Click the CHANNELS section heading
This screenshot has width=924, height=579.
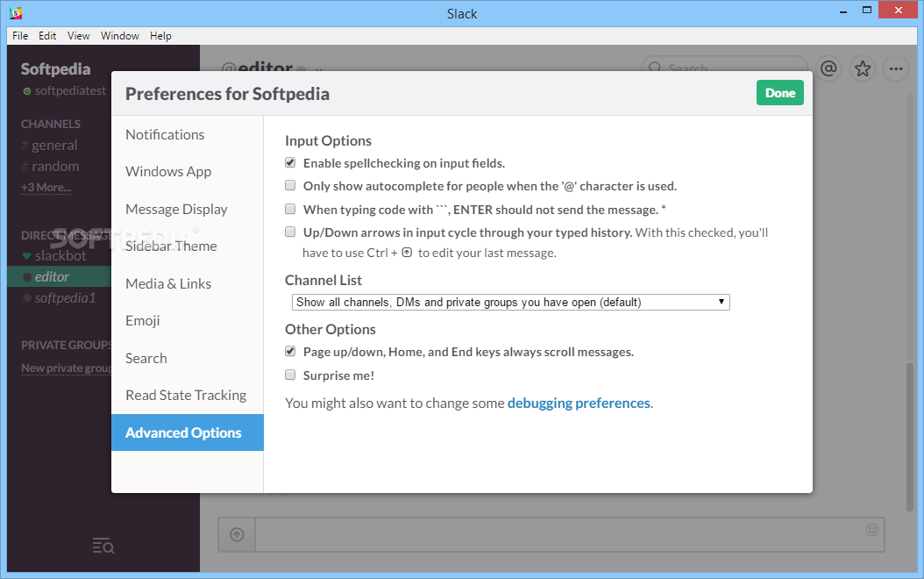click(51, 125)
